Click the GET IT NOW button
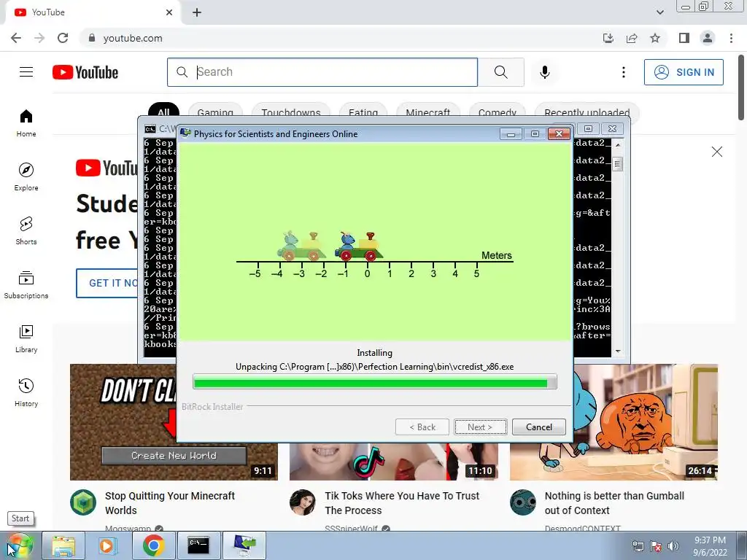Screen dimensions: 747x560 pos(107,283)
